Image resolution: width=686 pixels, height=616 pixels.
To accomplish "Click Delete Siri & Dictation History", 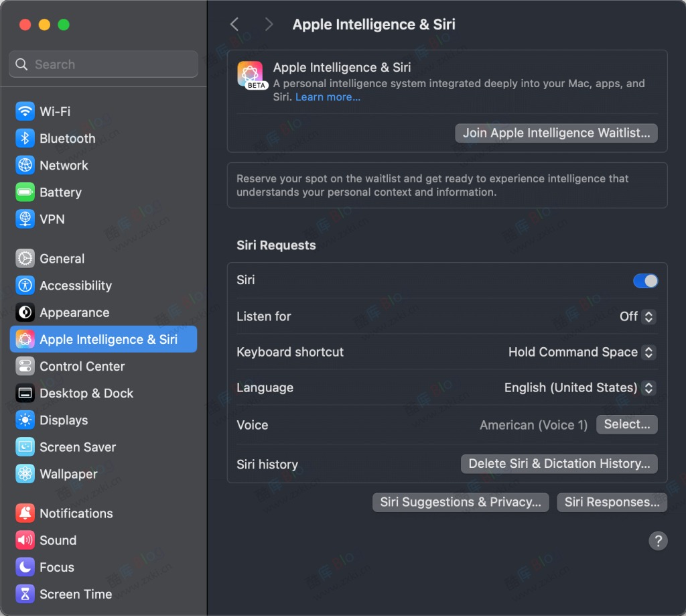I will click(559, 463).
